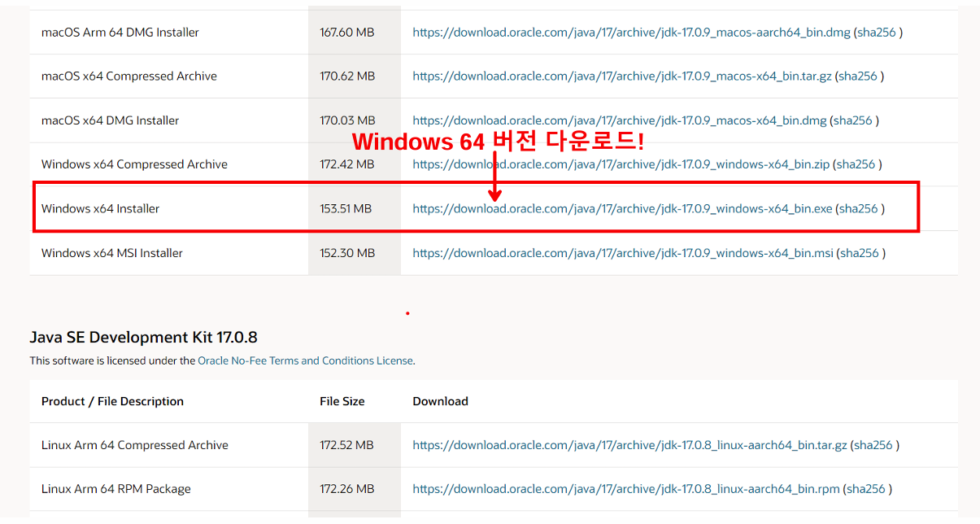Open sha256 link for windows-x64 msi
This screenshot has height=524, width=980.
pos(860,253)
